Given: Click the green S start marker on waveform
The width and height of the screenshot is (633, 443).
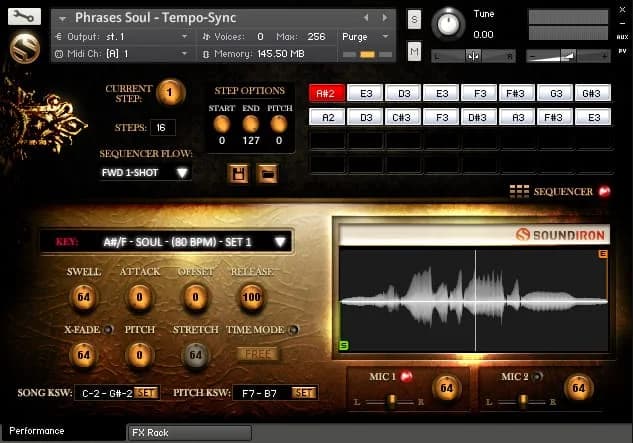Looking at the screenshot, I should coord(345,346).
